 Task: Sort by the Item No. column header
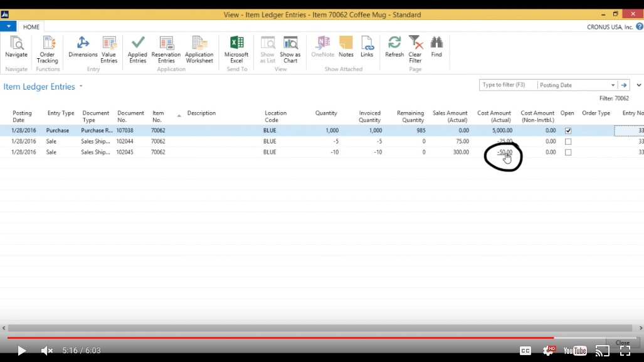coord(158,116)
